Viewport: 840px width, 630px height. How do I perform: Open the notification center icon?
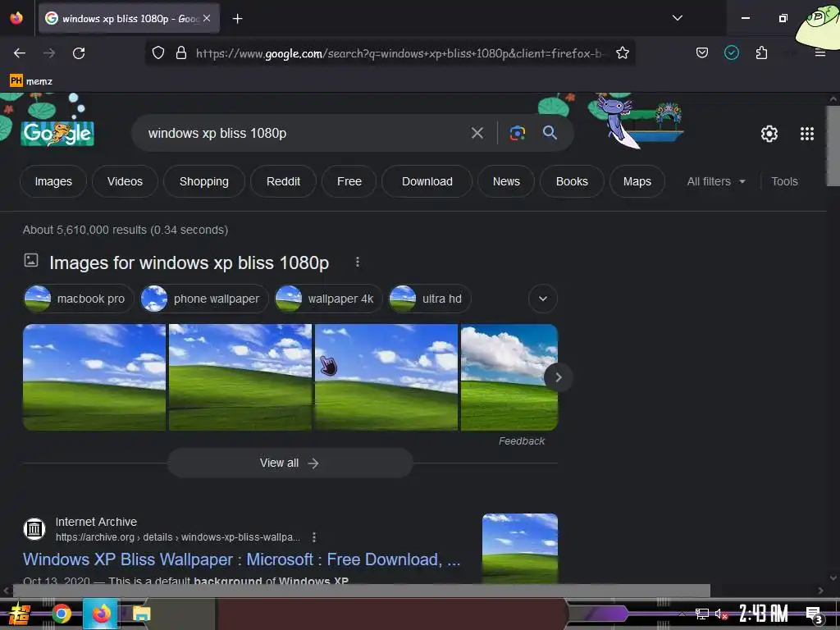814,615
